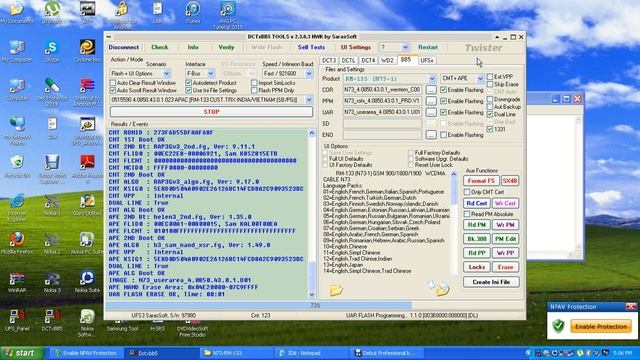Open the Glary Utilities desktop icon

tap(87, 205)
